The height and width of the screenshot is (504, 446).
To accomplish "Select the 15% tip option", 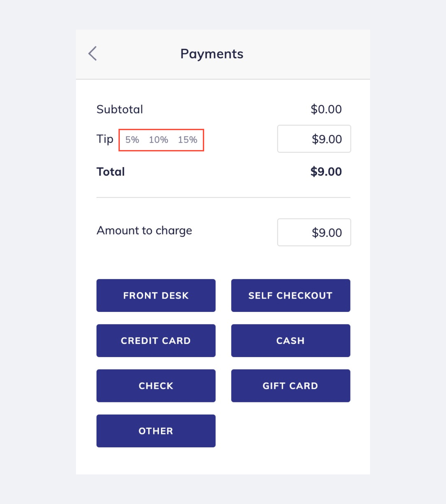I will 189,140.
